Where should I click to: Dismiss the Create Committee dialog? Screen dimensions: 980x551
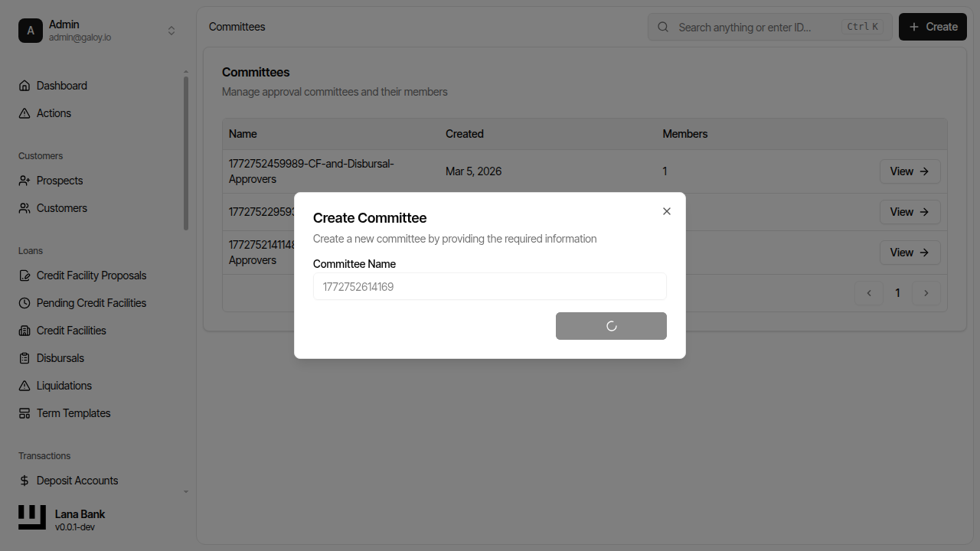[666, 210]
